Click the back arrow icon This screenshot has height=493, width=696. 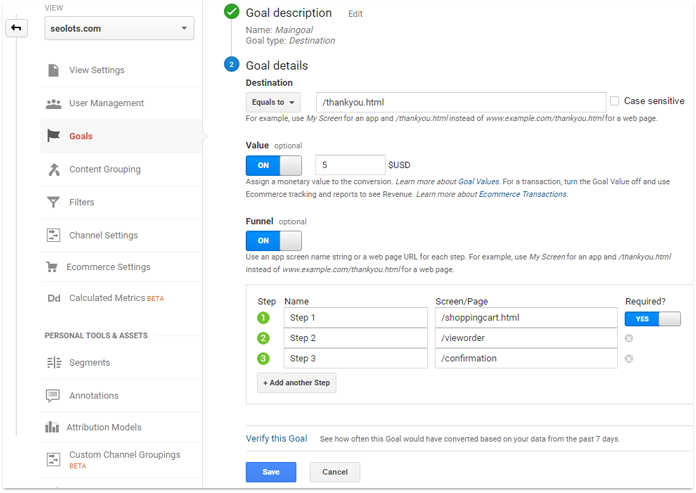point(16,28)
